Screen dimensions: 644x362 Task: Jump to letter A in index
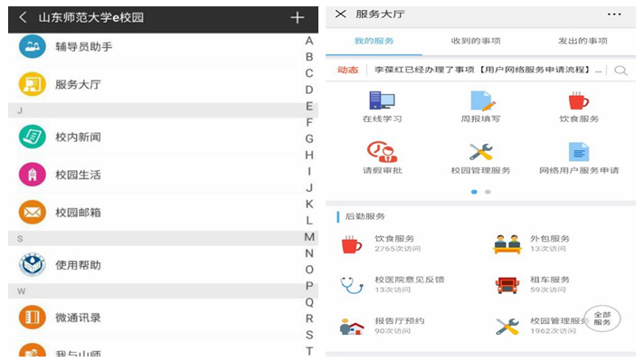pos(309,41)
